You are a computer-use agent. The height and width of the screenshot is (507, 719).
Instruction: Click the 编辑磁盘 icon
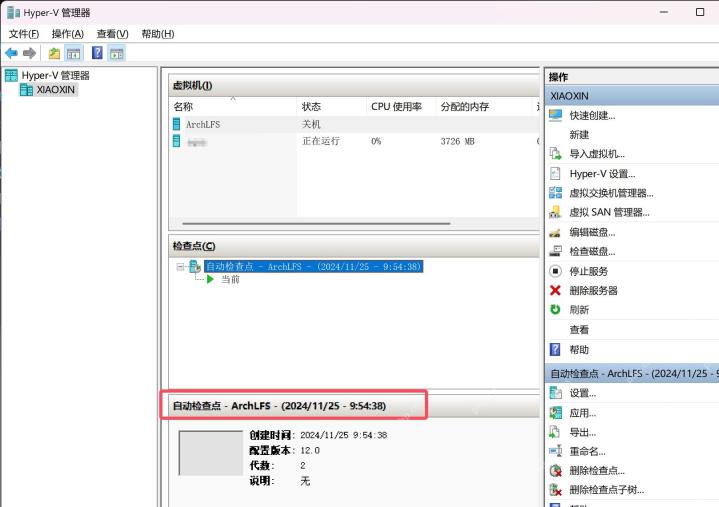[555, 233]
